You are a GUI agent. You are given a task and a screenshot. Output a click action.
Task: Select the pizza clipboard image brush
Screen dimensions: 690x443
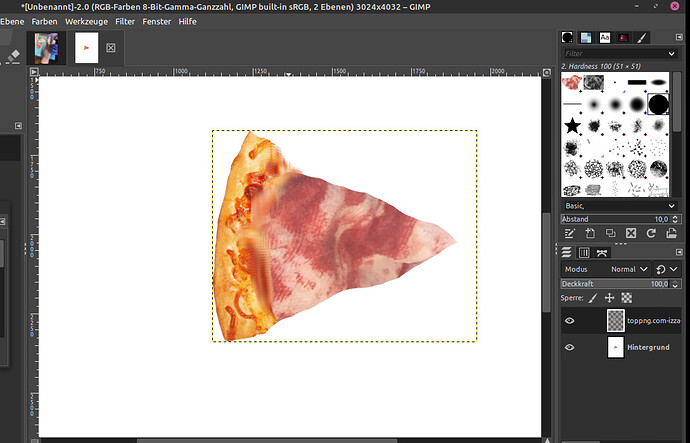[572, 82]
